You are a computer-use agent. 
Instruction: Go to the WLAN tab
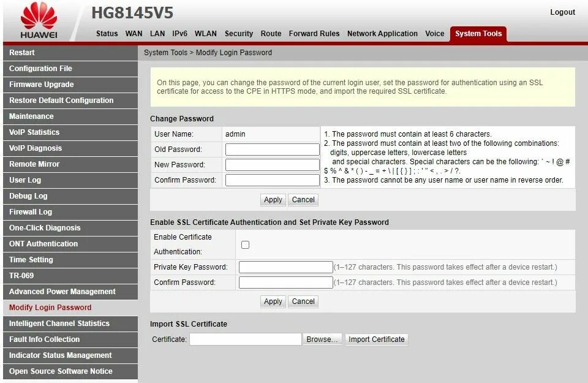pyautogui.click(x=206, y=33)
